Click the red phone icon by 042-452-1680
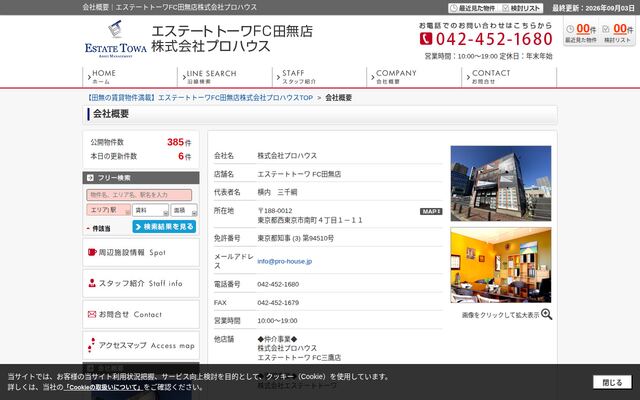 426,39
